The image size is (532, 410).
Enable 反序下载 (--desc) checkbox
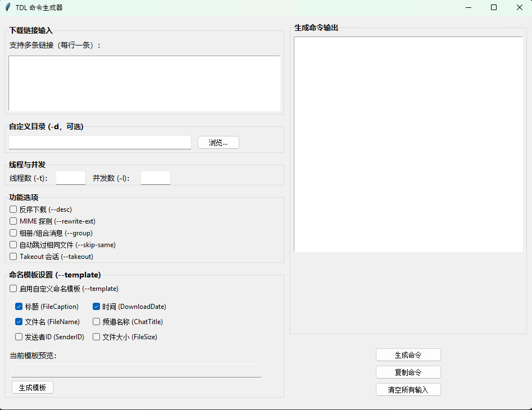pos(13,209)
